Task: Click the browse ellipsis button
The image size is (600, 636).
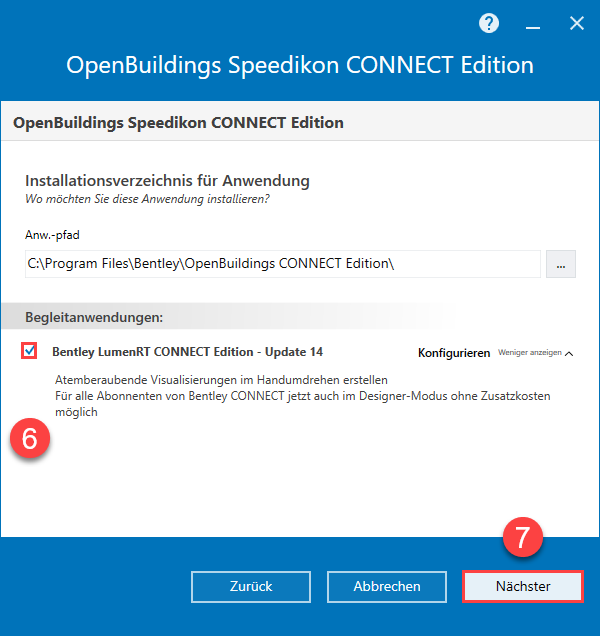Action: [x=561, y=265]
